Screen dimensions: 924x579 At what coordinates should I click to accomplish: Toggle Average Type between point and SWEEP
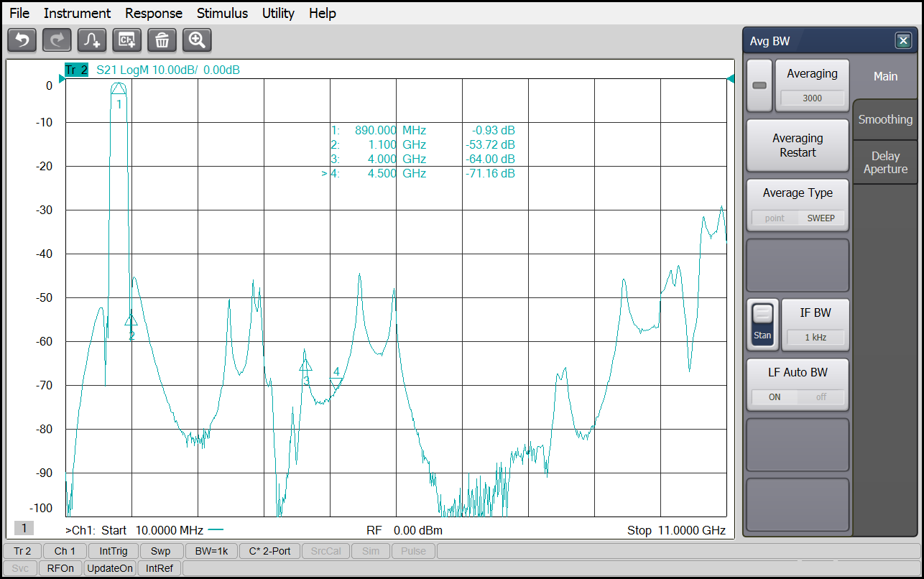(x=798, y=218)
